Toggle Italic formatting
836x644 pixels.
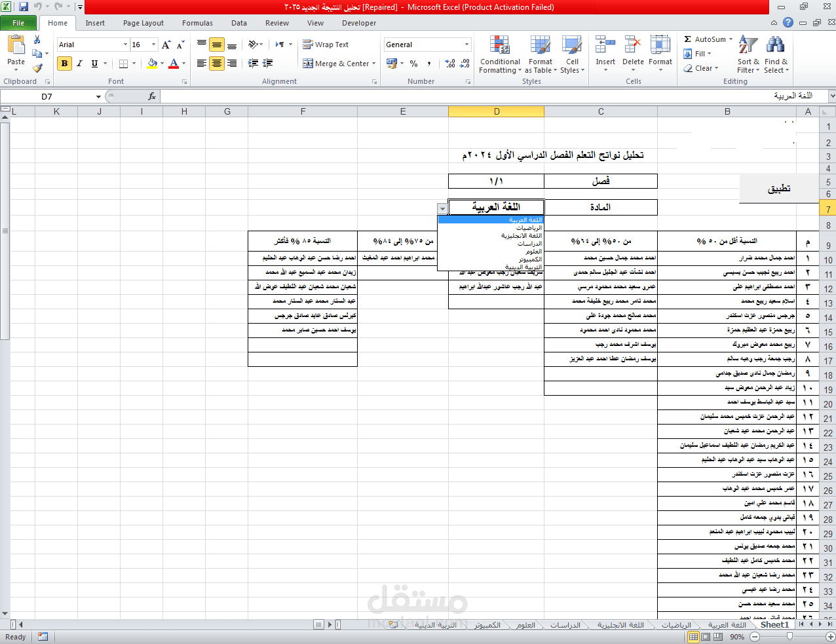click(79, 64)
